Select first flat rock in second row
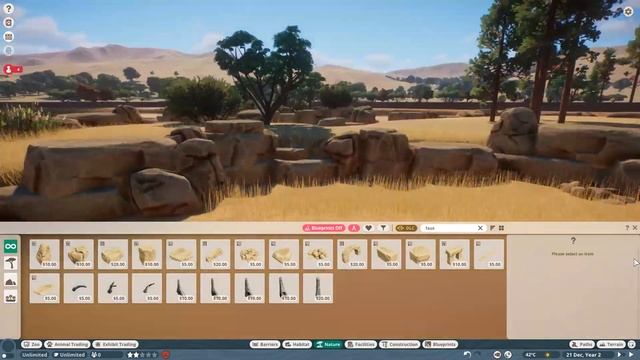The image size is (640, 360). pyautogui.click(x=44, y=289)
